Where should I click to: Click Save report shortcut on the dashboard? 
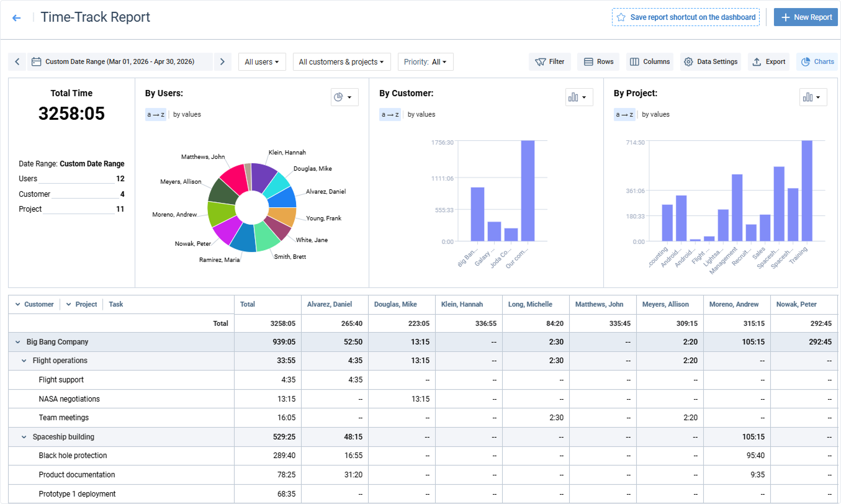coord(685,17)
